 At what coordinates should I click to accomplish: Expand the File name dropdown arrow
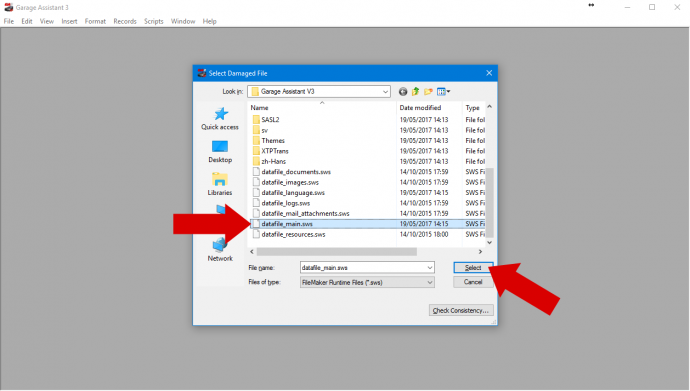pyautogui.click(x=429, y=267)
